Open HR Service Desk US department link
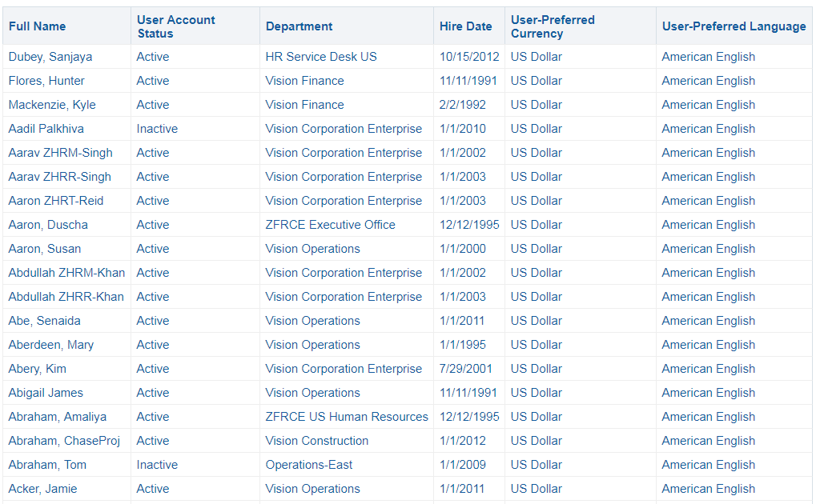The width and height of the screenshot is (816, 504). tap(321, 57)
